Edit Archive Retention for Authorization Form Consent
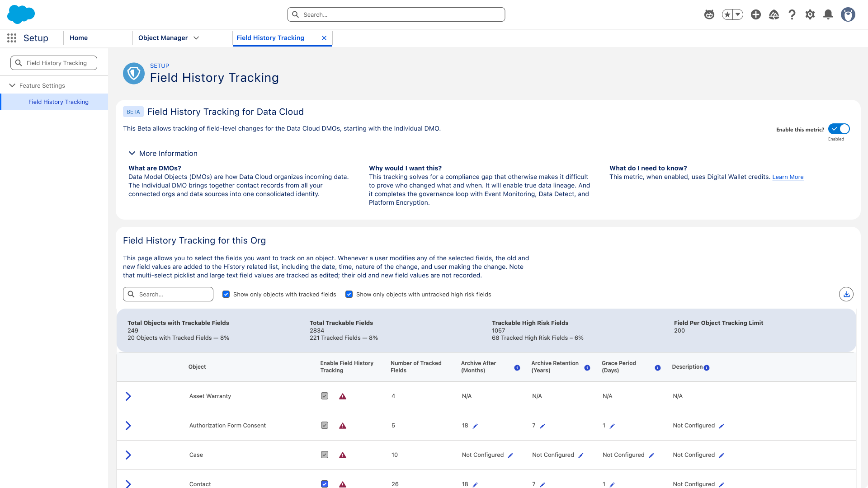Image resolution: width=868 pixels, height=488 pixels. click(542, 426)
